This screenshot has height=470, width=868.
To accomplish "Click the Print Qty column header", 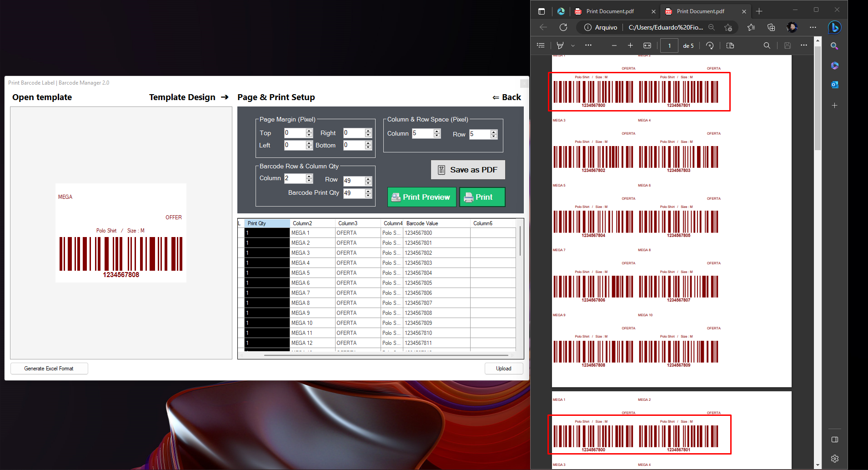I will 267,223.
